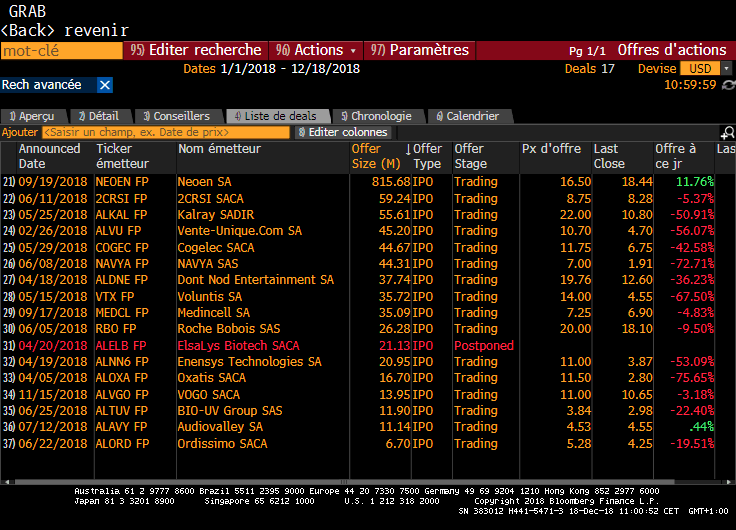Expand the Actions menu arrow
The image size is (736, 530).
tap(353, 50)
